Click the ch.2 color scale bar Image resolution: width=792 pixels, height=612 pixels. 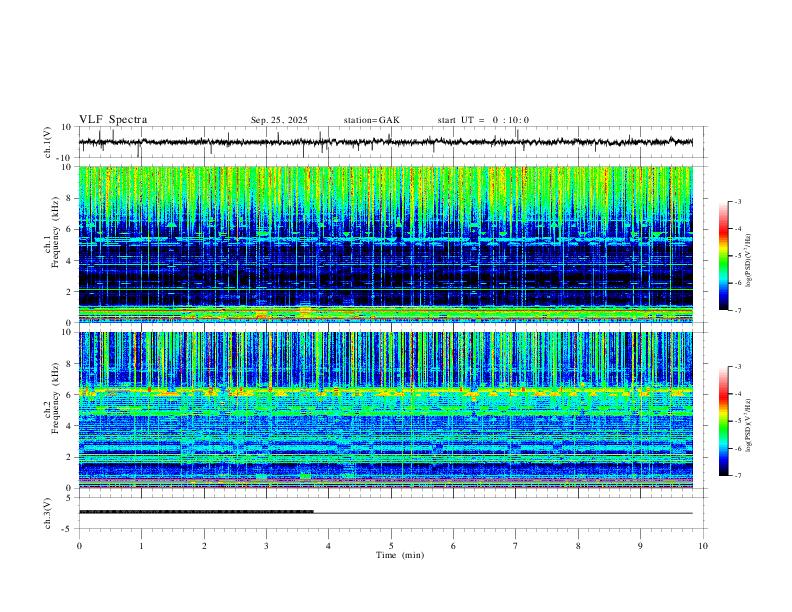tap(724, 421)
